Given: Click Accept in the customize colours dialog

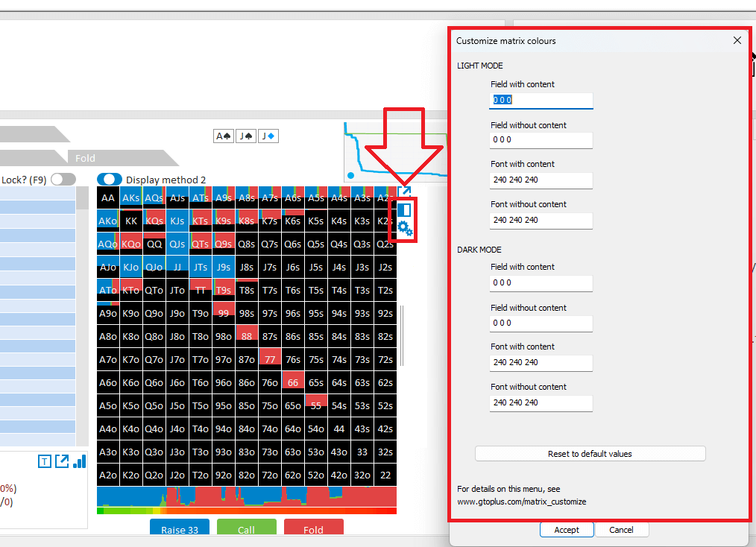Looking at the screenshot, I should click(567, 530).
